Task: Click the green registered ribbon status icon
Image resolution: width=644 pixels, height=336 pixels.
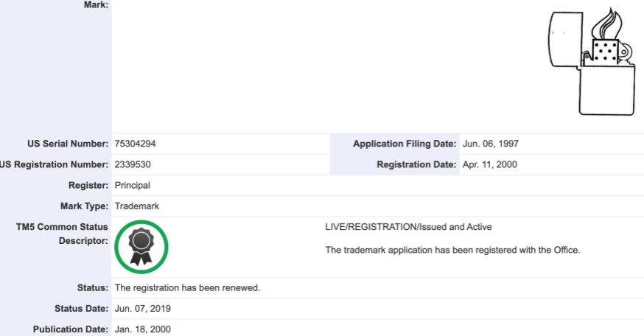Action: click(x=141, y=247)
